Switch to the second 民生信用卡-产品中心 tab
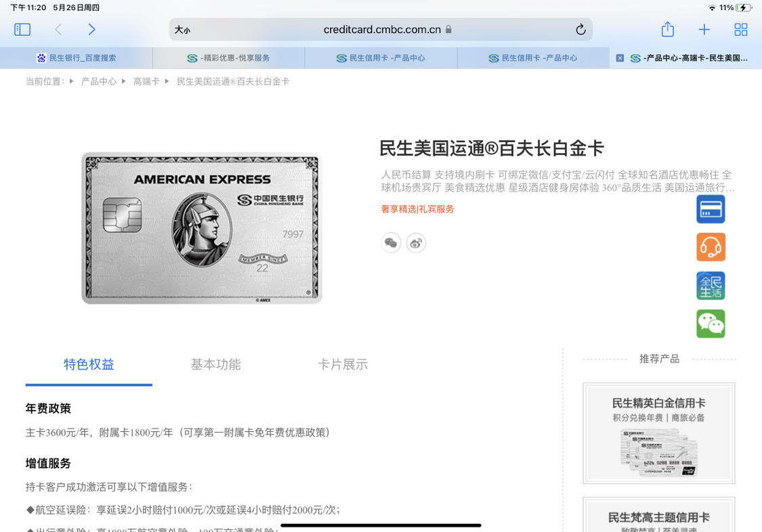Image resolution: width=762 pixels, height=532 pixels. (x=534, y=58)
